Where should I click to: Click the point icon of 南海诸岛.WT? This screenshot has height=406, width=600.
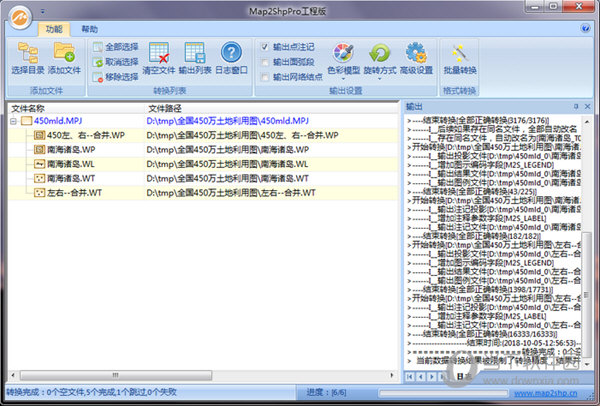[x=39, y=178]
